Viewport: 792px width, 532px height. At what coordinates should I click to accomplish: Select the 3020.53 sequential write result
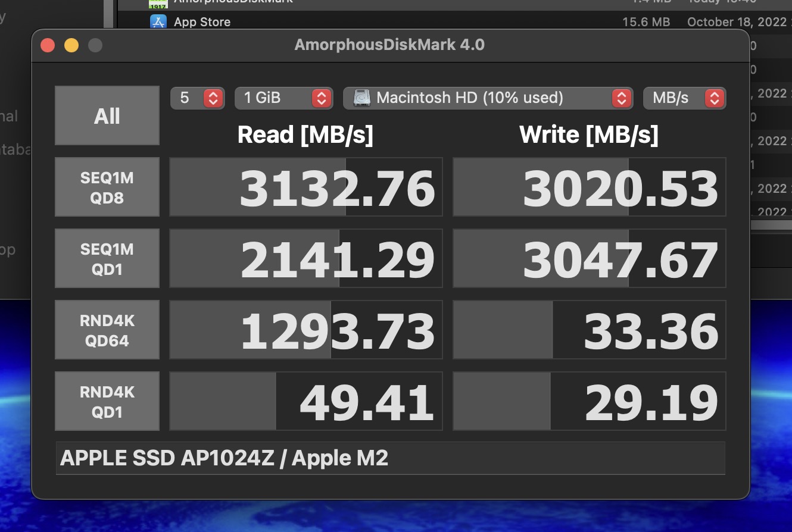[590, 187]
